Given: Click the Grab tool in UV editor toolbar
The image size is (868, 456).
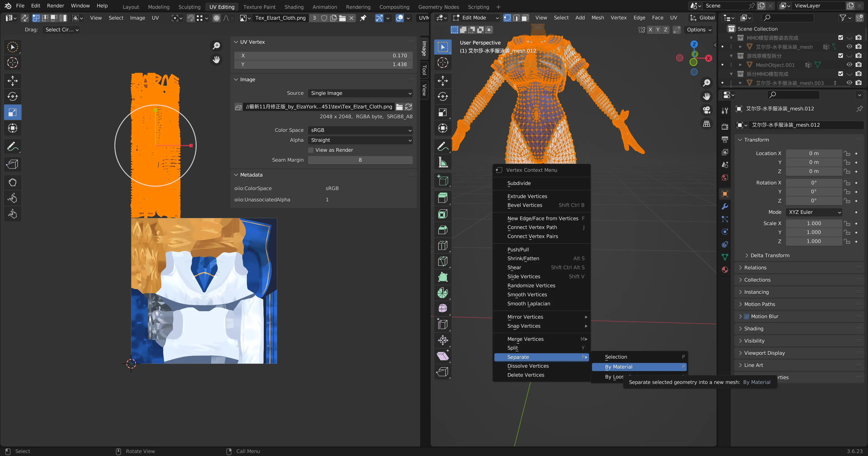Looking at the screenshot, I should click(x=12, y=182).
